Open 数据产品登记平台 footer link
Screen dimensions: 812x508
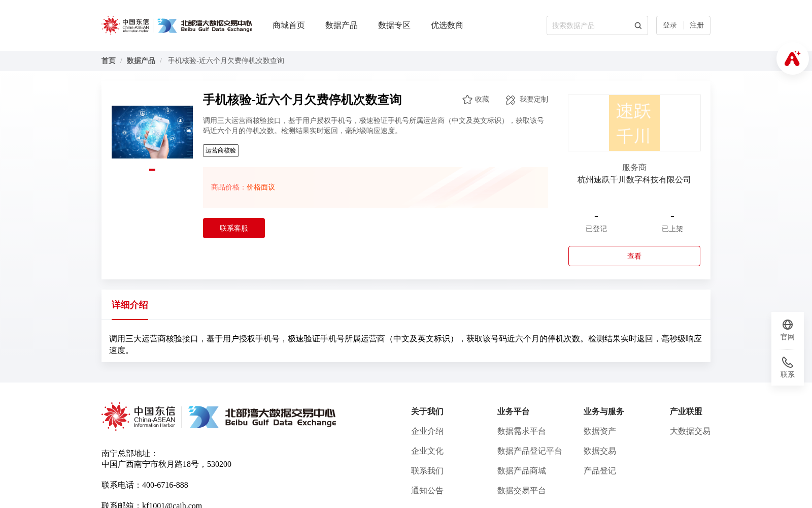(x=530, y=451)
